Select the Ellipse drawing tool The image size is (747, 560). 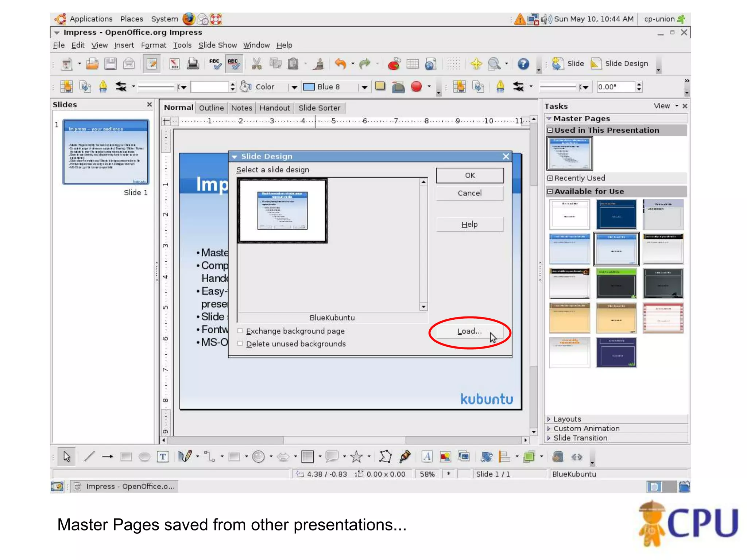[x=144, y=456]
